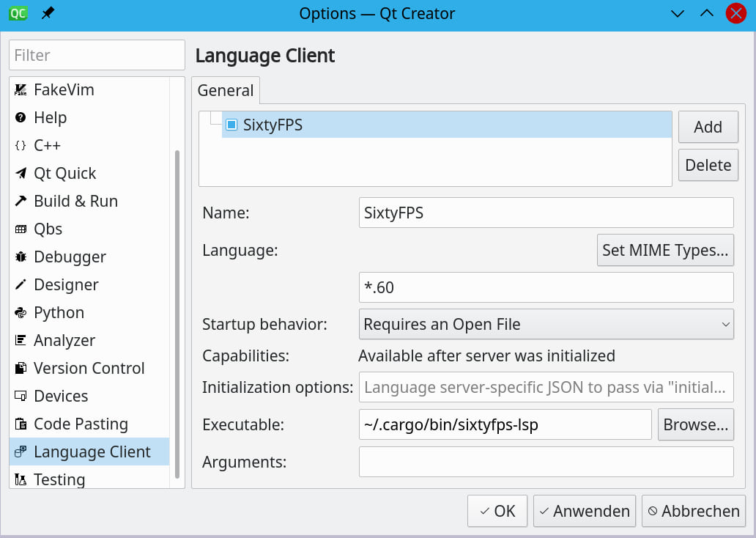
Task: Click the Anwenden apply button
Action: 585,511
